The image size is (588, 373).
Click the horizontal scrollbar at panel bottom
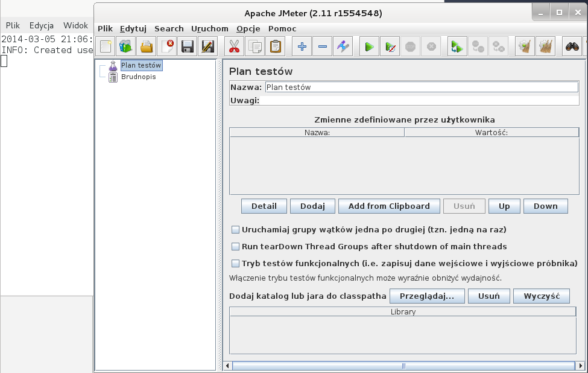pos(403,366)
